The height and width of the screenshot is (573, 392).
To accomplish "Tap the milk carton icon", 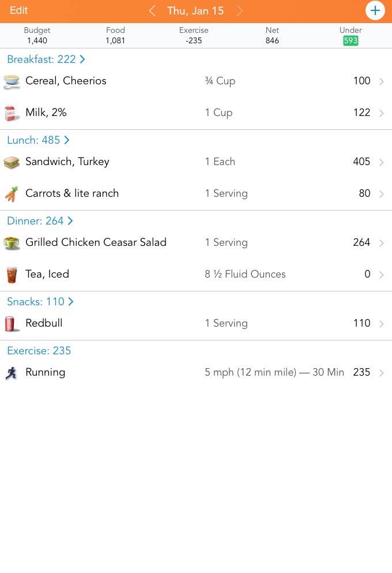I will 11,113.
